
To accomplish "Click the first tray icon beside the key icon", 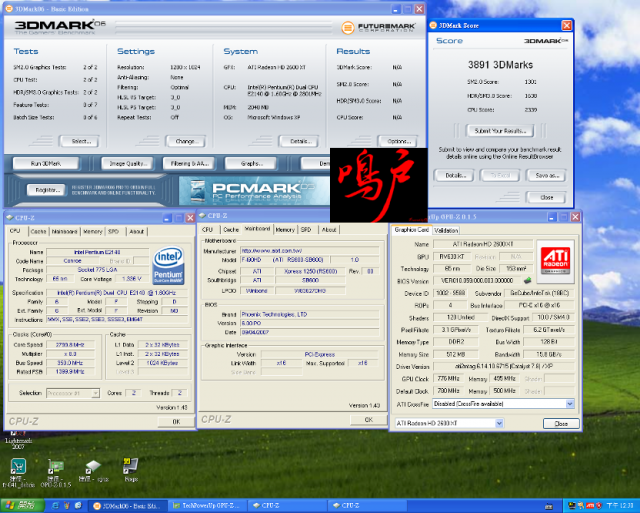I will 572,506.
